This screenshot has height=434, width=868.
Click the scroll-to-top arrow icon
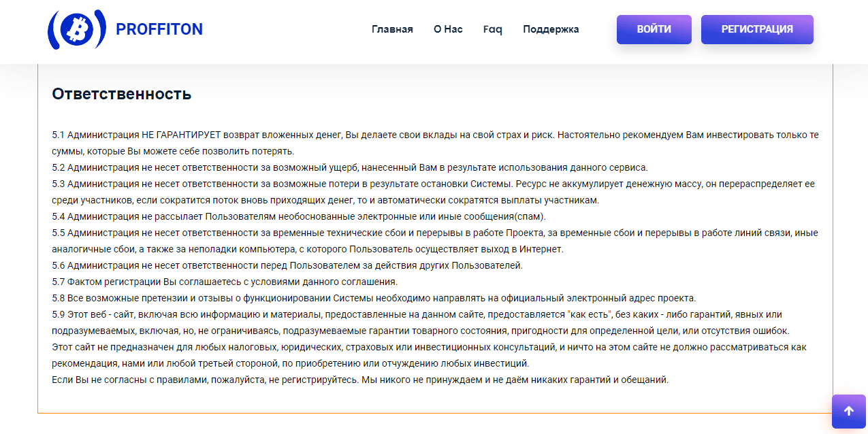coord(848,411)
